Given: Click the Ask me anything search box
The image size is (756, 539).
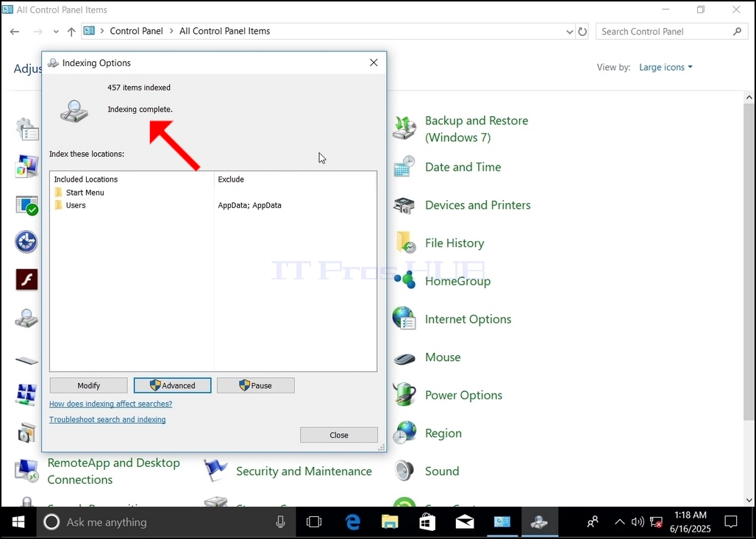Looking at the screenshot, I should [x=166, y=522].
